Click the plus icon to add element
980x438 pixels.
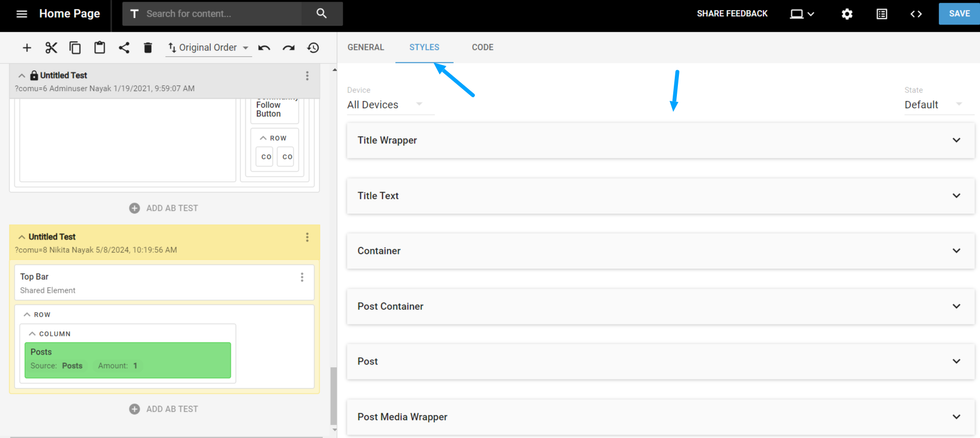(27, 48)
